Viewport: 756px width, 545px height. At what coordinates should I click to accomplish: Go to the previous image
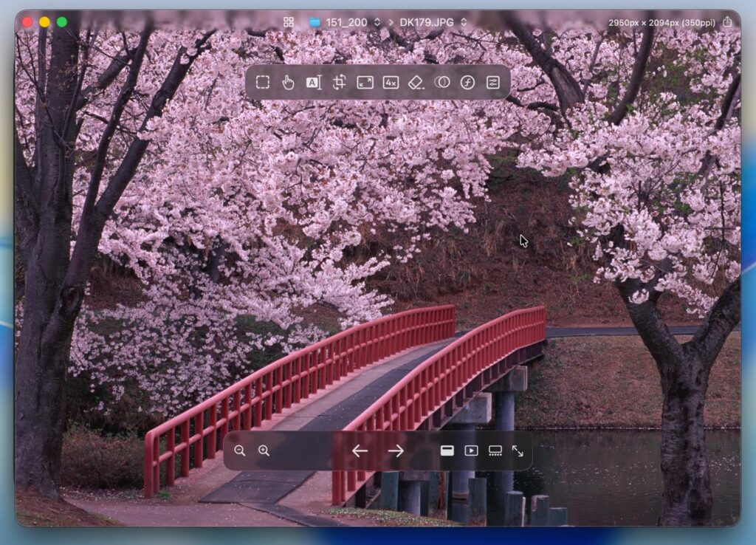click(x=360, y=450)
